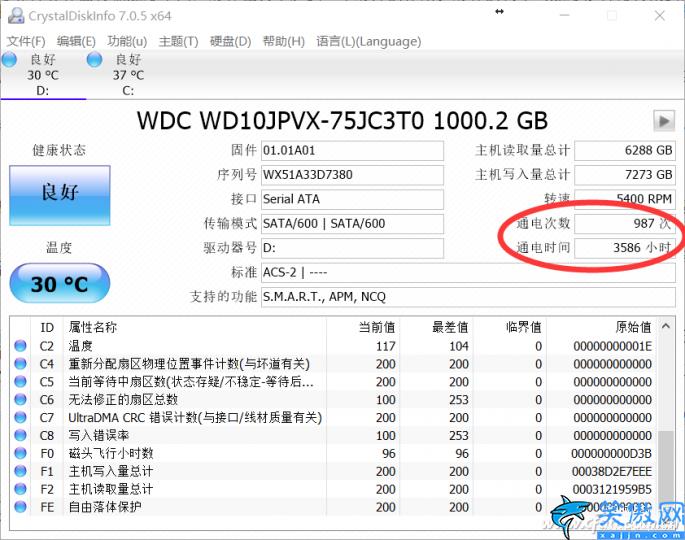Click raw value 00038D2E7EEE
The image size is (685, 540).
pyautogui.click(x=612, y=472)
